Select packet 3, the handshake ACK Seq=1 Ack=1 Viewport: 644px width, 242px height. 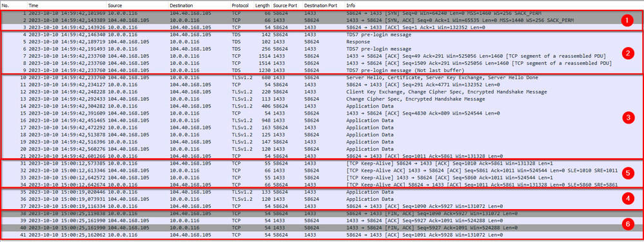pos(322,28)
